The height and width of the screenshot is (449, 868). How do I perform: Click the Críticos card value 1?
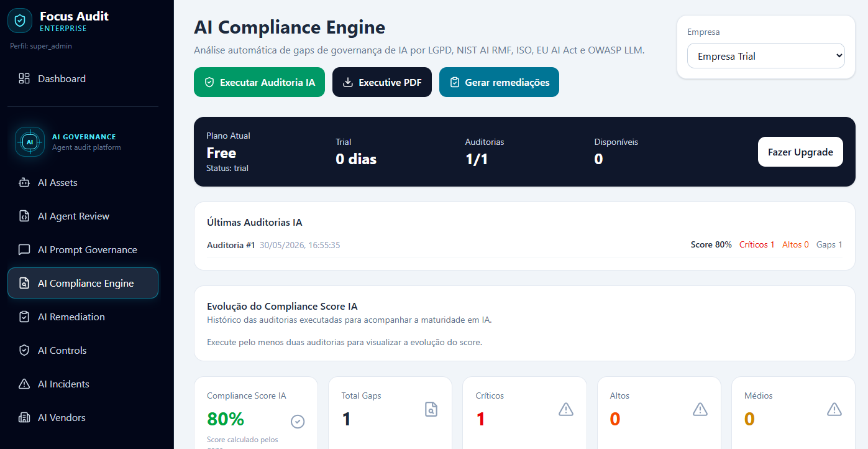[x=480, y=419]
